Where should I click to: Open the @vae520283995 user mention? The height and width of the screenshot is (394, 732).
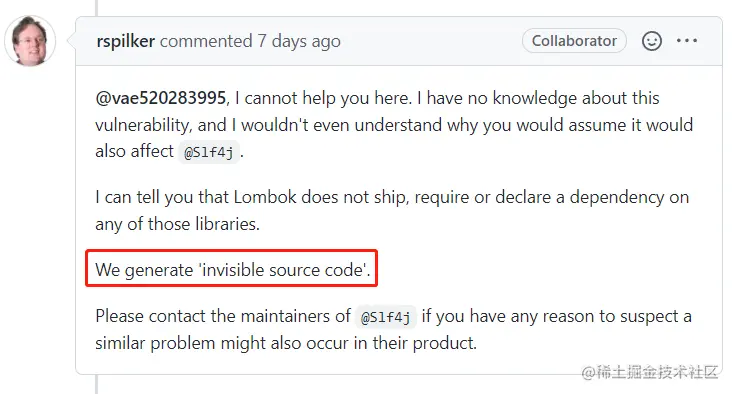click(x=161, y=98)
